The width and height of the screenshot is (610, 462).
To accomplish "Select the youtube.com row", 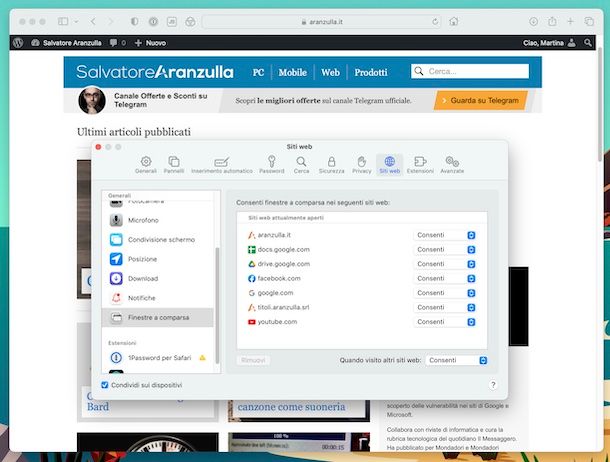I will (362, 322).
